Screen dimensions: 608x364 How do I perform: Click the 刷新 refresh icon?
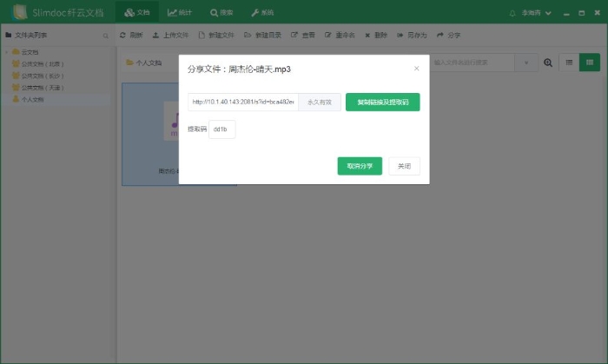pyautogui.click(x=123, y=36)
